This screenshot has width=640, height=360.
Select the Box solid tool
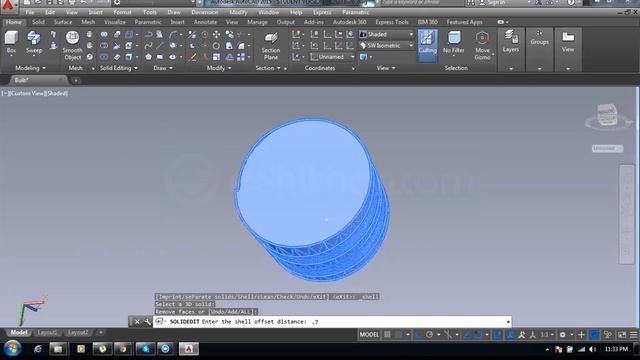point(11,42)
